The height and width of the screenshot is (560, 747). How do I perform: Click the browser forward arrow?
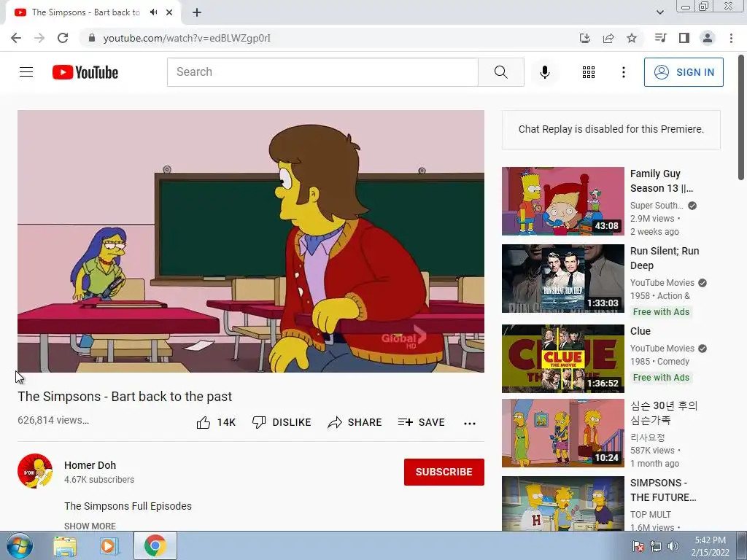tap(39, 38)
